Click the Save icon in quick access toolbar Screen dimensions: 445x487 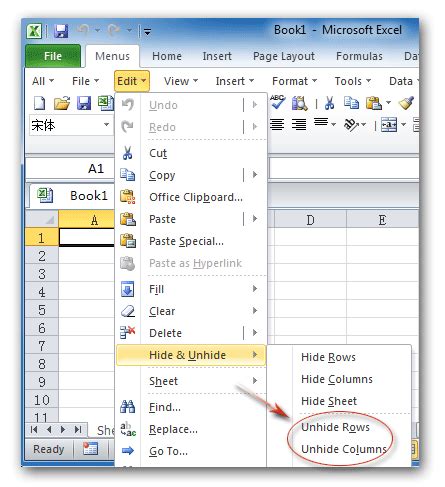61,31
